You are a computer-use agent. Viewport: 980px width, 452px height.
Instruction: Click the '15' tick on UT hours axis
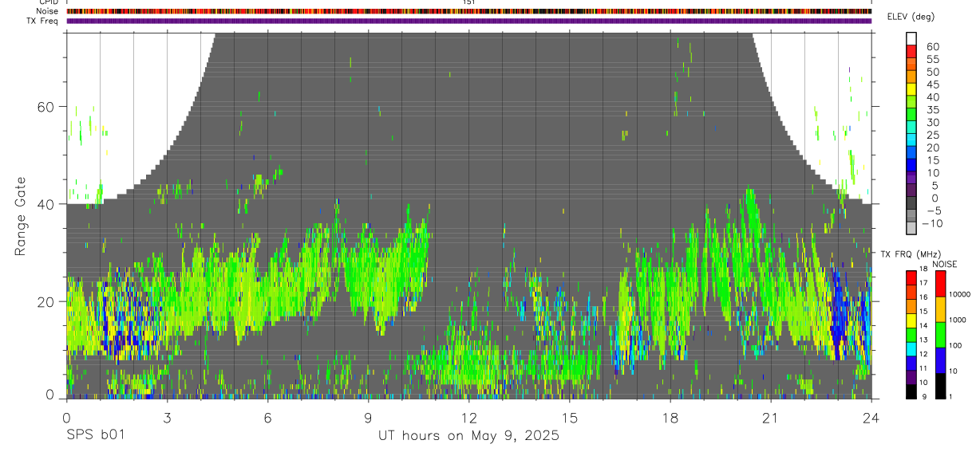coord(569,417)
